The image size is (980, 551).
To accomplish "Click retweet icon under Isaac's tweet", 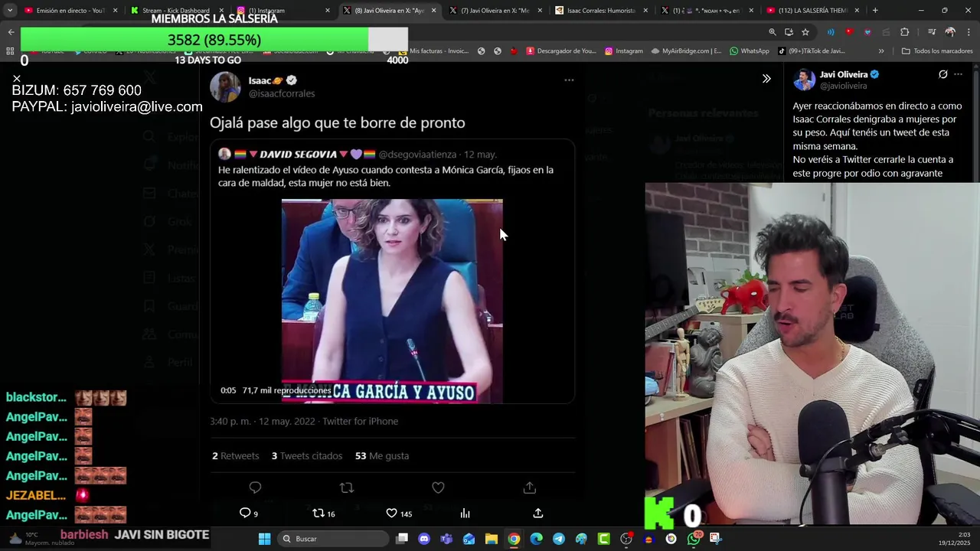I will [x=347, y=487].
